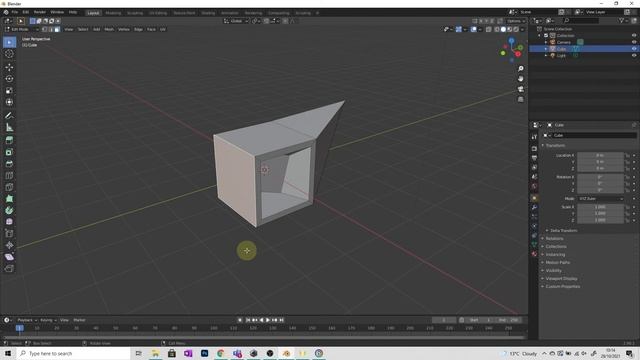
Task: Select the Rip Region tool
Action: (9, 269)
